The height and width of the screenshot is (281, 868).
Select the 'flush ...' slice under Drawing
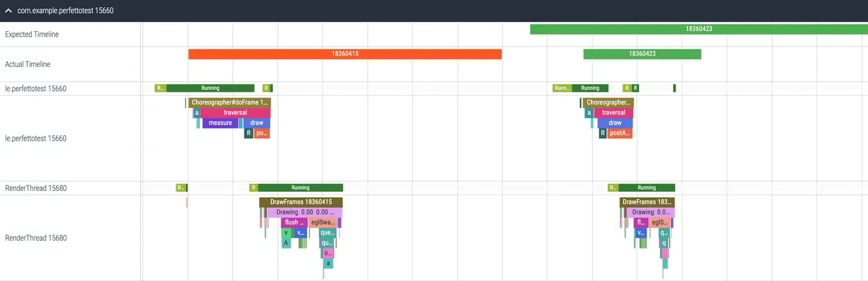tap(293, 222)
